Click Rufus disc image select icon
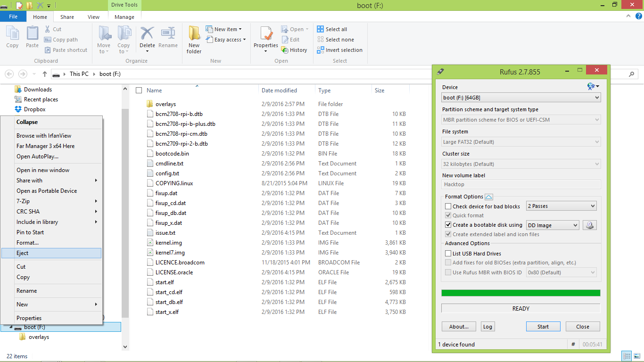Viewport: 644px width, 362px height. (x=589, y=225)
